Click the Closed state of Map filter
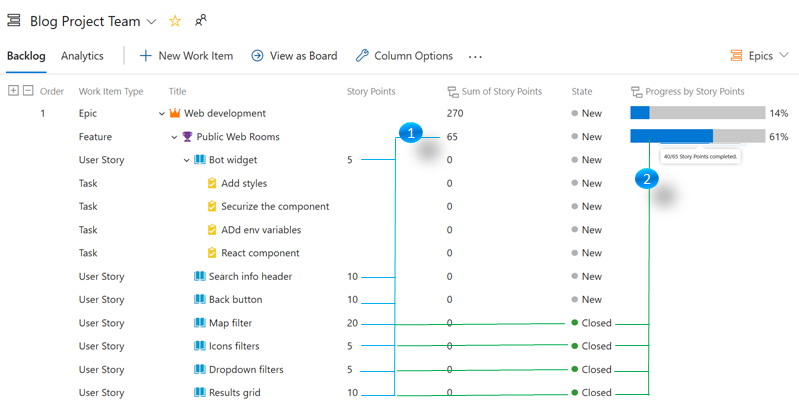The width and height of the screenshot is (799, 404). 591,323
